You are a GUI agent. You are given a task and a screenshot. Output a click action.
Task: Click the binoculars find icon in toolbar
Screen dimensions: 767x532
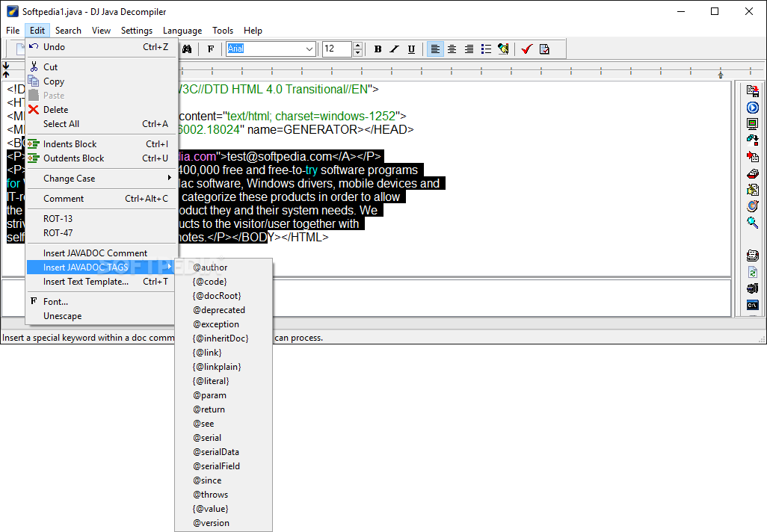click(187, 49)
